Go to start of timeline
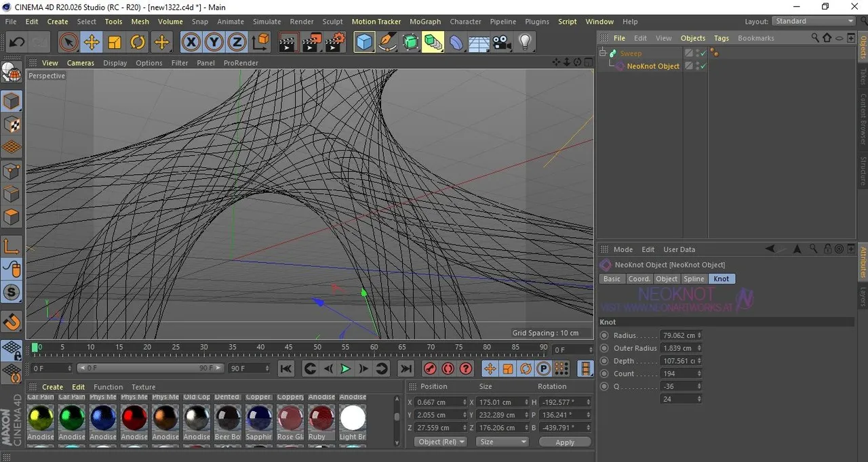The height and width of the screenshot is (462, 868). coord(286,369)
